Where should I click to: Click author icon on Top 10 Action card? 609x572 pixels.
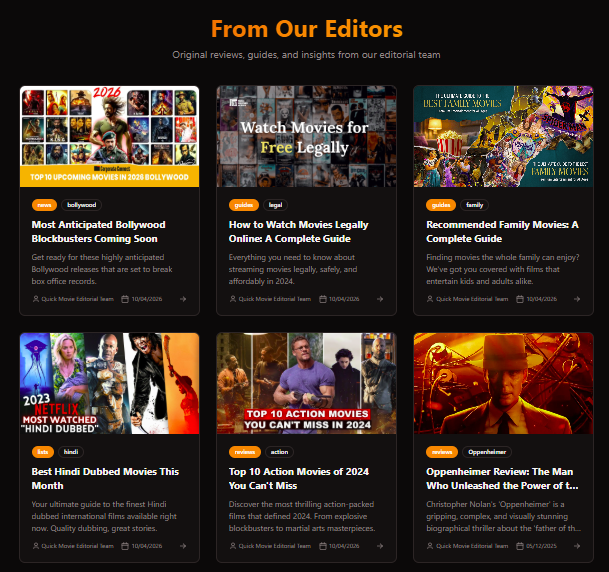(x=233, y=546)
